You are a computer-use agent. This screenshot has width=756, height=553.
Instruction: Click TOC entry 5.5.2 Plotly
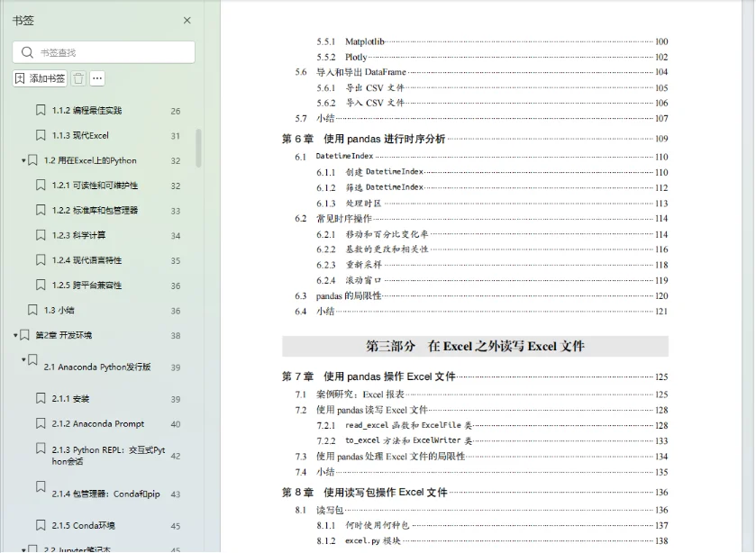pyautogui.click(x=492, y=58)
